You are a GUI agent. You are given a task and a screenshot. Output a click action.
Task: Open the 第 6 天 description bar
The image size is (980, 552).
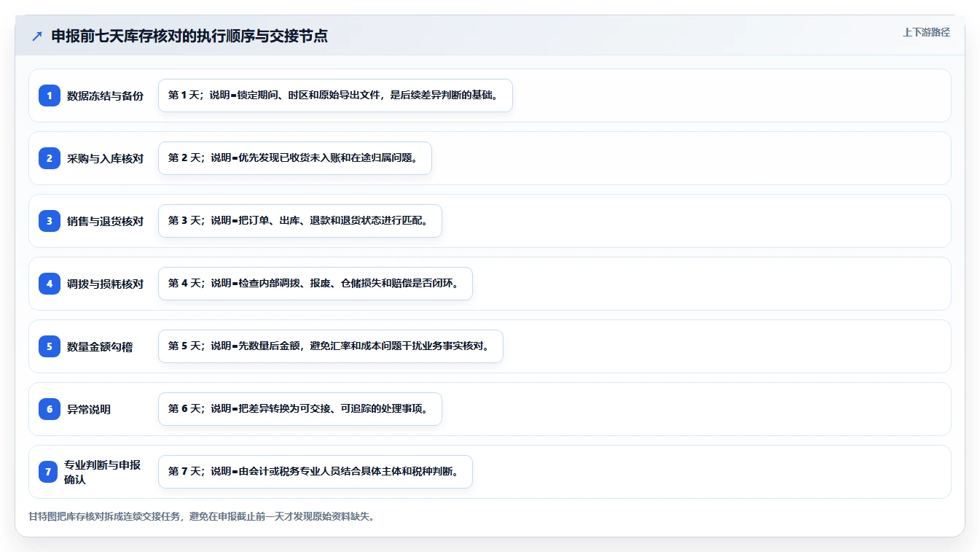pyautogui.click(x=300, y=409)
